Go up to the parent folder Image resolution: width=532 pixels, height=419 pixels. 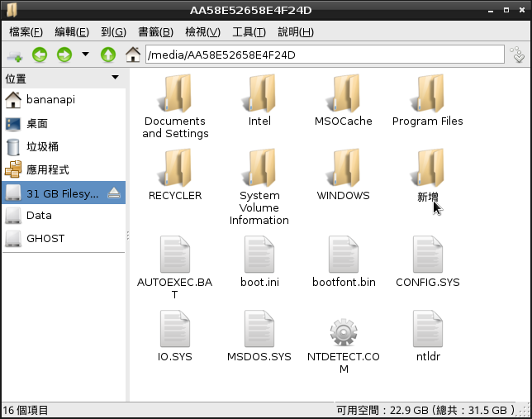pos(107,55)
